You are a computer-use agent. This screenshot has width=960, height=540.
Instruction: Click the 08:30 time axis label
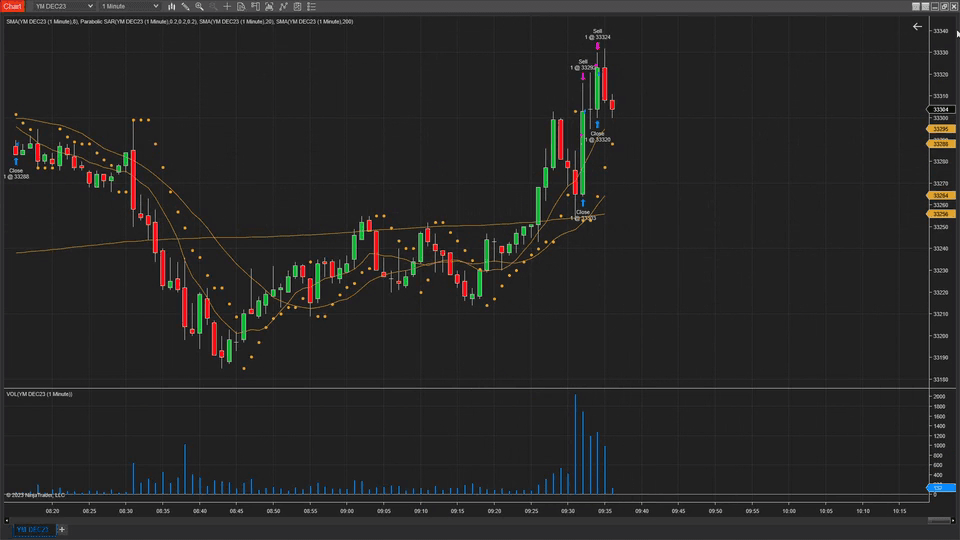coord(126,511)
